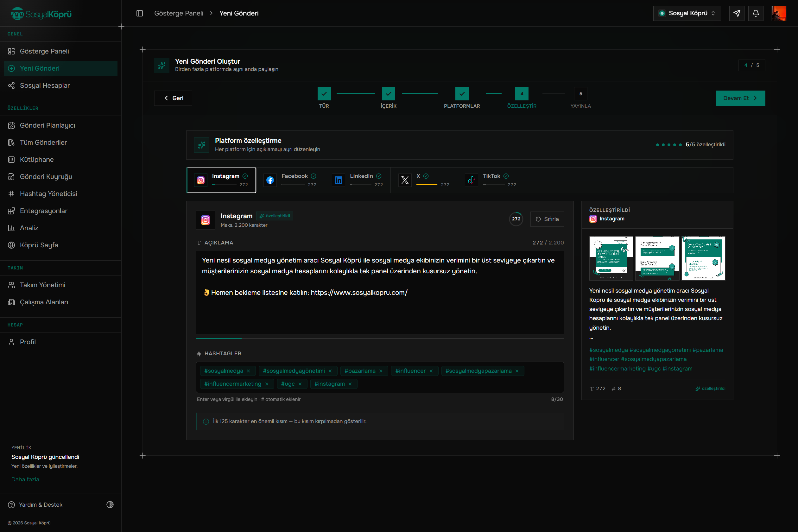Jump to the PLATFORMLAR step
Screen dimensions: 798x532
coord(462,98)
